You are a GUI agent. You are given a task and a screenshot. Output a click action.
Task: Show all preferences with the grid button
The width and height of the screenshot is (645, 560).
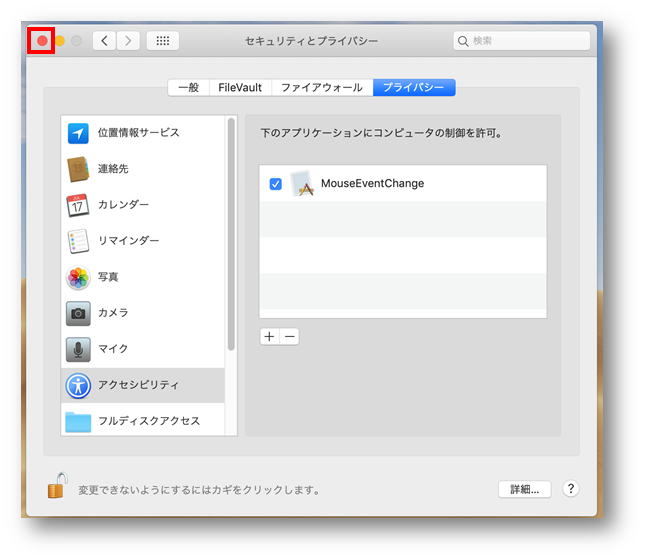[x=163, y=41]
